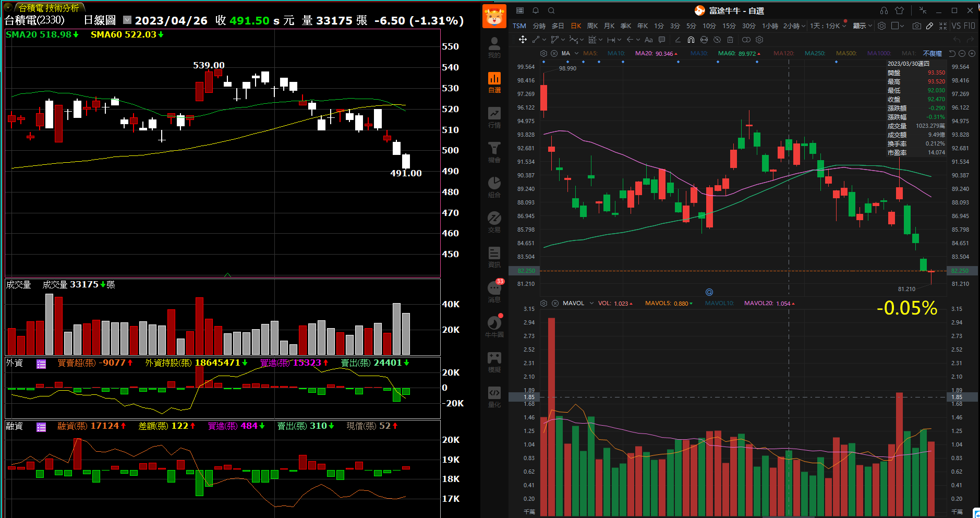Click the sync drawings icon
Image resolution: width=980 pixels, height=518 pixels.
point(704,40)
